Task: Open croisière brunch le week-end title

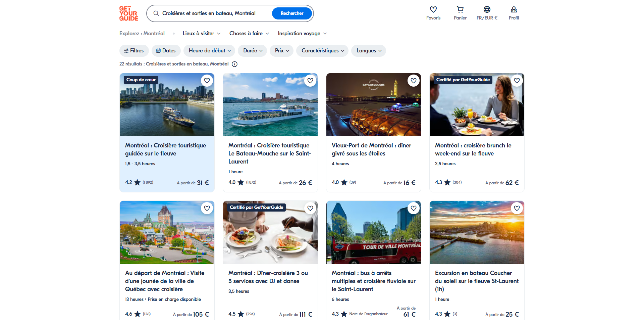Action: click(x=473, y=149)
